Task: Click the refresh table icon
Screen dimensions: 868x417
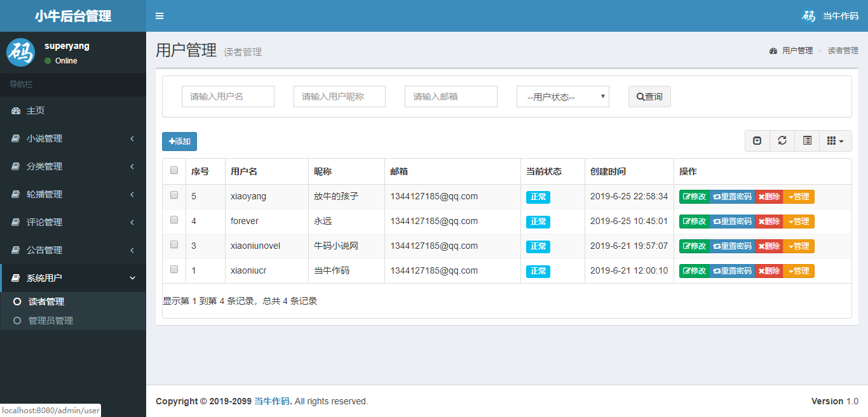Action: [782, 141]
